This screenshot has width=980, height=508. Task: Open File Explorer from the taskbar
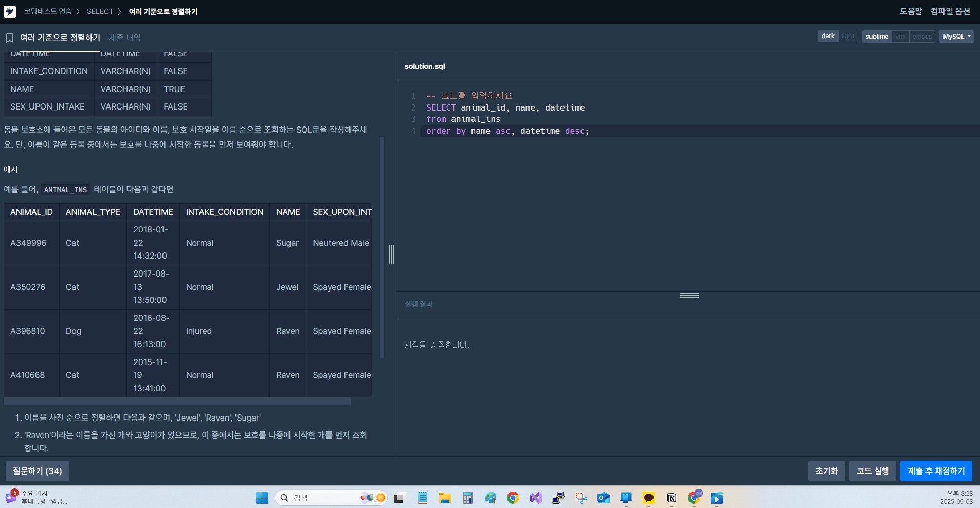point(445,498)
